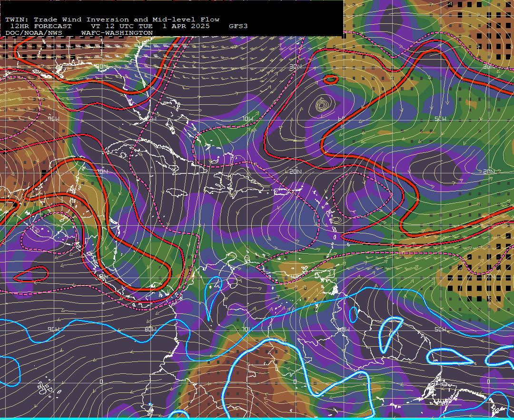The width and height of the screenshot is (514, 420).
Task: Click the "WAFC-WASHINGTON" header text
Action: [x=117, y=33]
